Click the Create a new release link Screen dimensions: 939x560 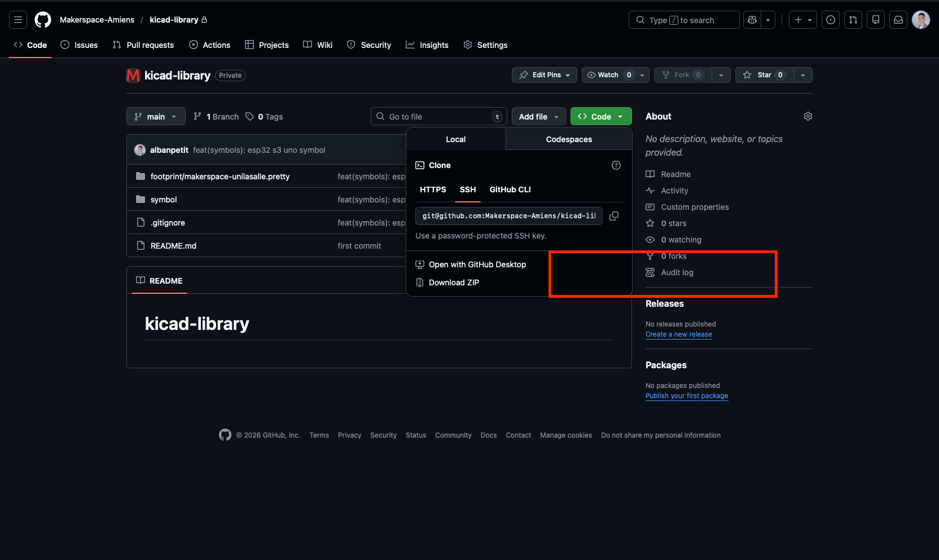679,334
